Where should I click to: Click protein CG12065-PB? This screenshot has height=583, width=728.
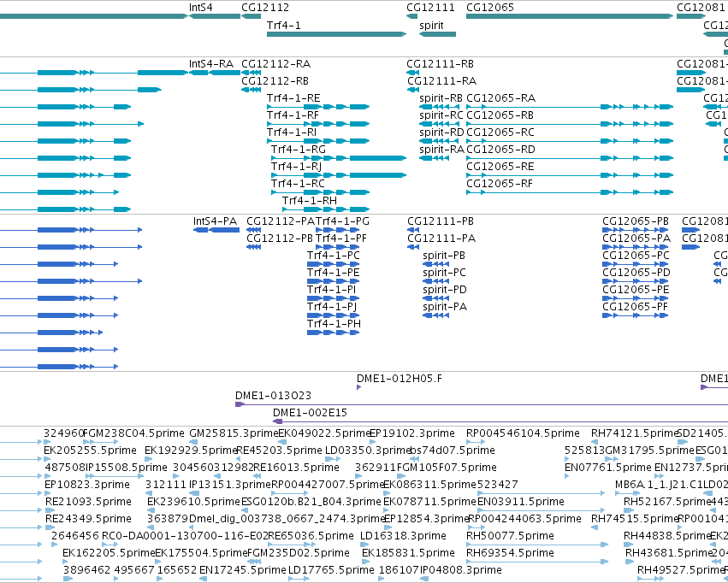click(635, 230)
